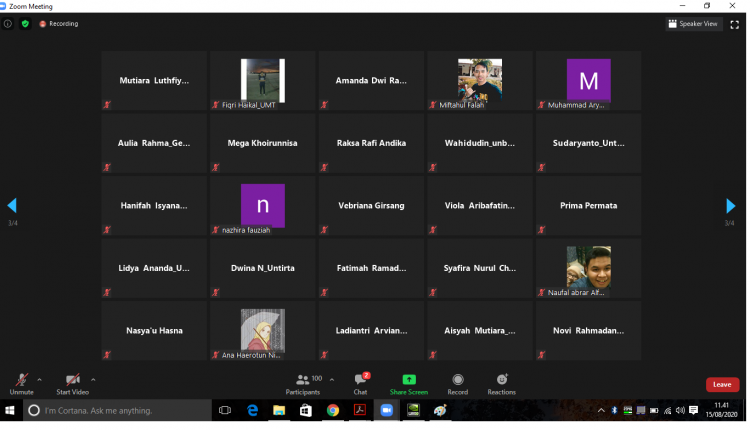Toggle the Unmute microphone button

point(21,381)
